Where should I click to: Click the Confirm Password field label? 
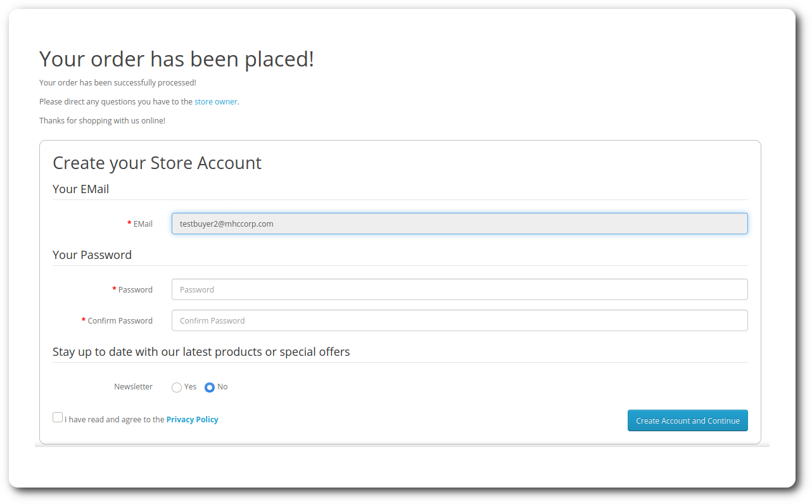coord(120,320)
